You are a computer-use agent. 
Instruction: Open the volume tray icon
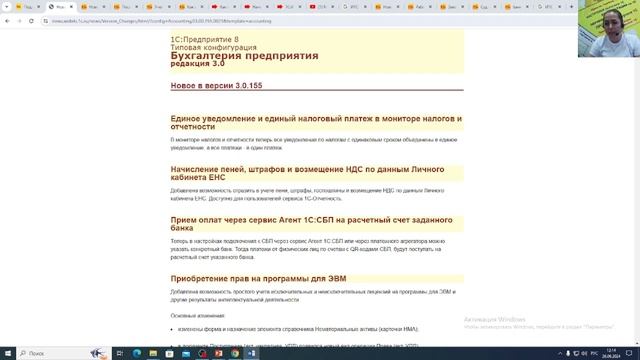[584, 353]
